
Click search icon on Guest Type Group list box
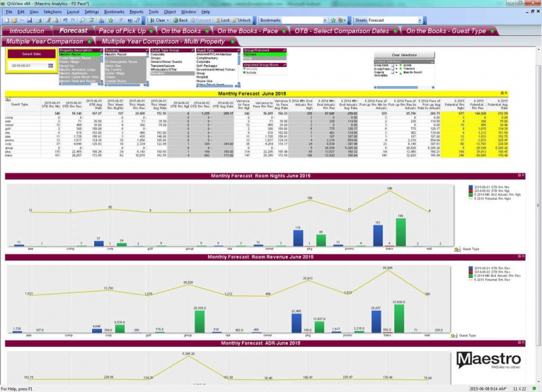point(192,50)
